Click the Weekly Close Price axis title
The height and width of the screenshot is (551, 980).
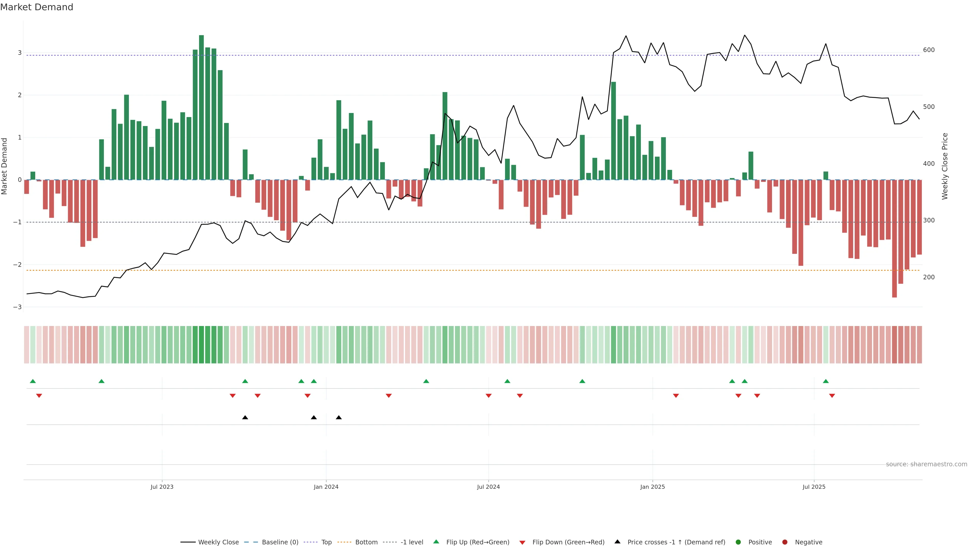tap(945, 166)
